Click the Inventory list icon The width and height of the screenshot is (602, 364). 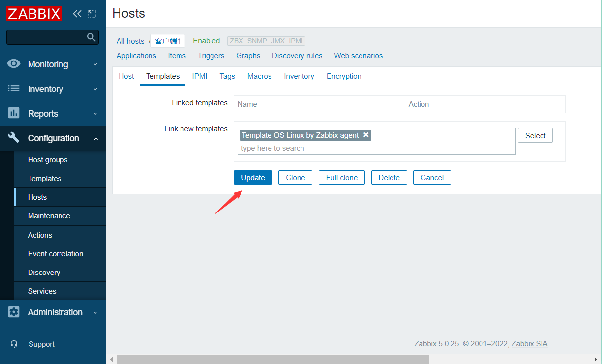click(14, 89)
